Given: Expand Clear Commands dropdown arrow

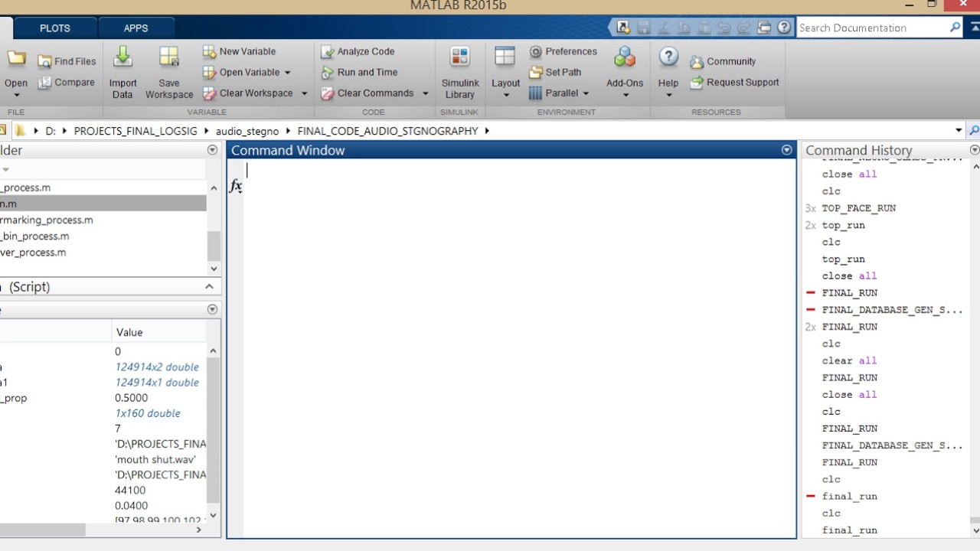Looking at the screenshot, I should [x=425, y=93].
